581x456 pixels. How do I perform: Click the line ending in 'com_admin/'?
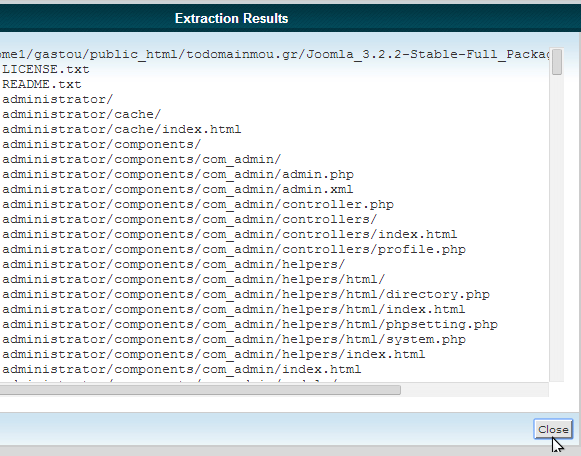click(142, 159)
